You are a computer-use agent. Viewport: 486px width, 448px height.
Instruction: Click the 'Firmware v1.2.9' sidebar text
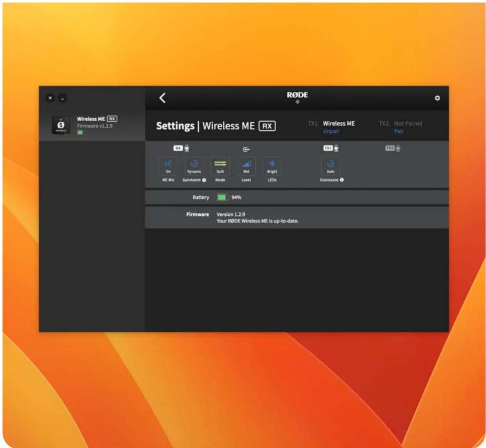pos(95,126)
